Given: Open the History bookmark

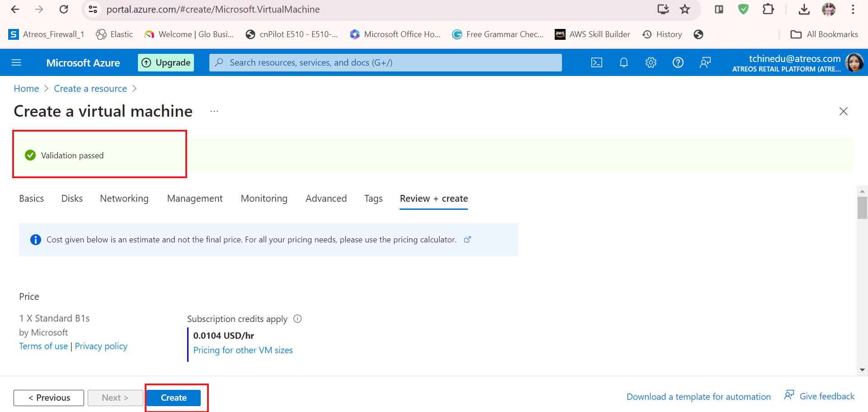Looking at the screenshot, I should [662, 34].
